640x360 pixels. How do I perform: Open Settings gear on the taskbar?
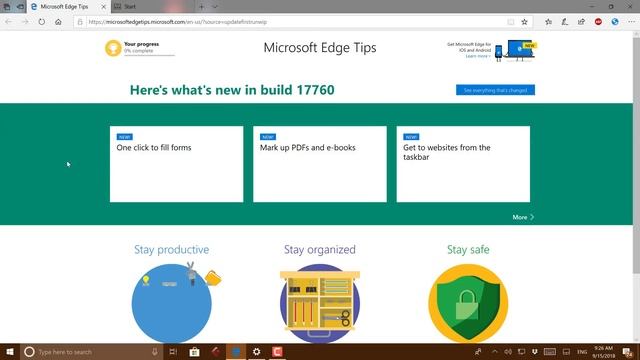coord(256,351)
